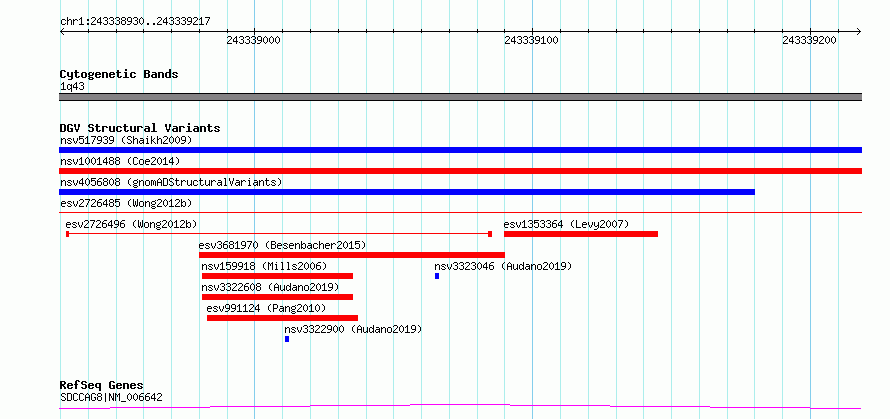Viewport: 890px width, 419px height.
Task: Select the nsv1001488 (Coe2014) red variant bar
Action: (x=460, y=171)
